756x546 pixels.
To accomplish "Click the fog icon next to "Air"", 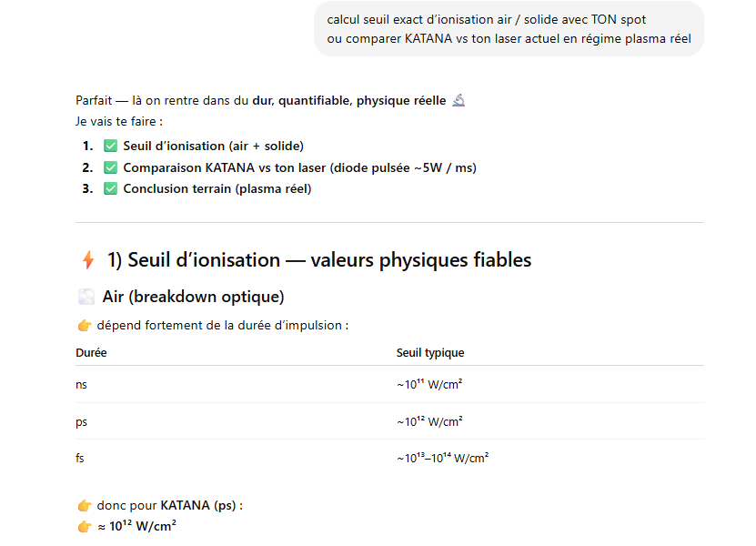I will point(86,297).
